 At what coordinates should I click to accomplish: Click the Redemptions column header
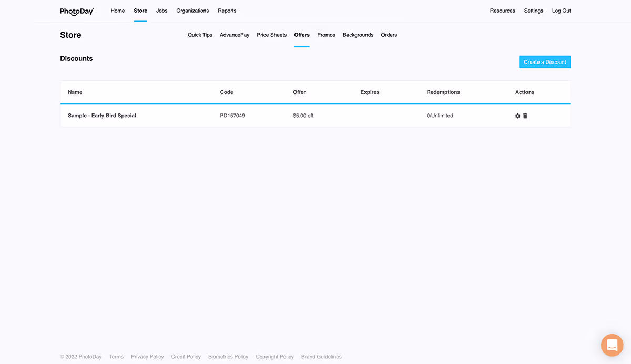point(443,92)
